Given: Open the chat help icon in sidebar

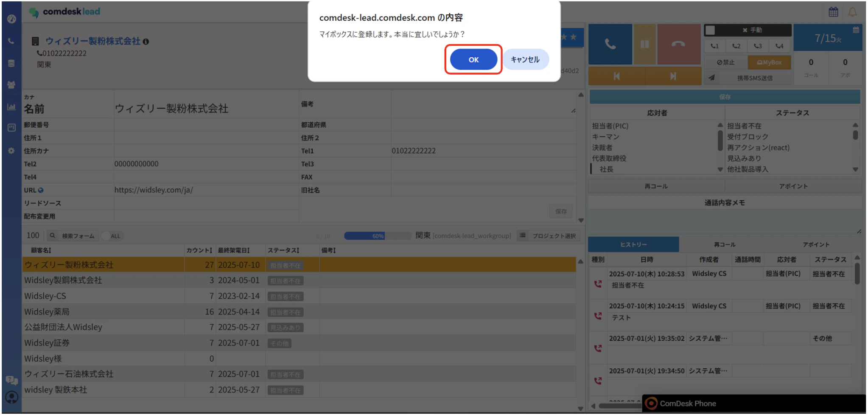Looking at the screenshot, I should point(11,380).
